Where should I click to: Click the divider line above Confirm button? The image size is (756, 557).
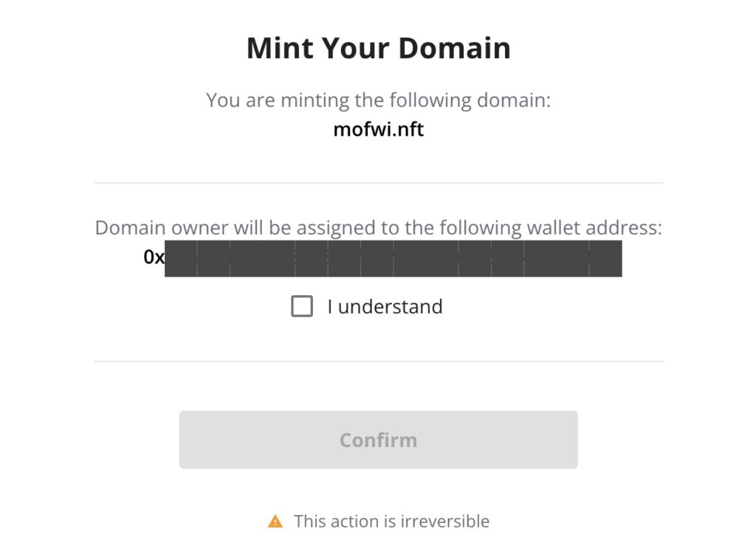click(x=379, y=361)
